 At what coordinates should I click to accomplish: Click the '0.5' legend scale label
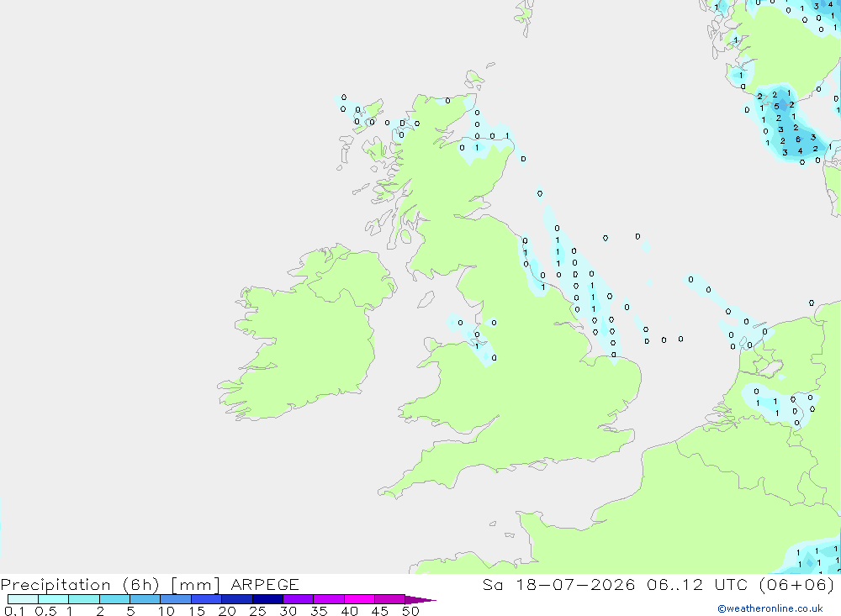pos(45,611)
